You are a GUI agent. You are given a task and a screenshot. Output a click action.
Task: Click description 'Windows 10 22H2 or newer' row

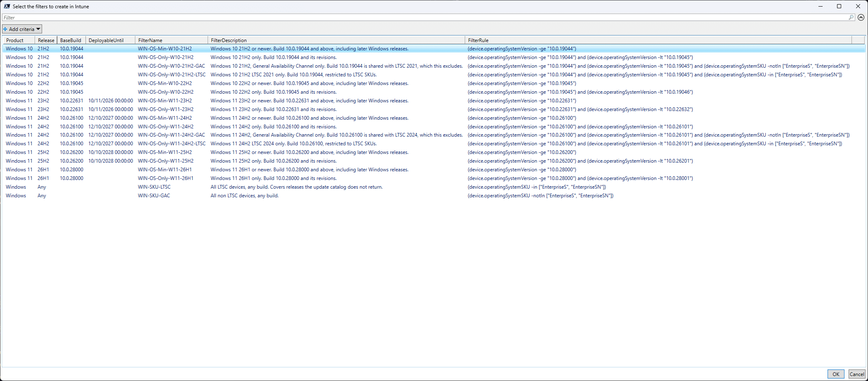click(x=310, y=83)
